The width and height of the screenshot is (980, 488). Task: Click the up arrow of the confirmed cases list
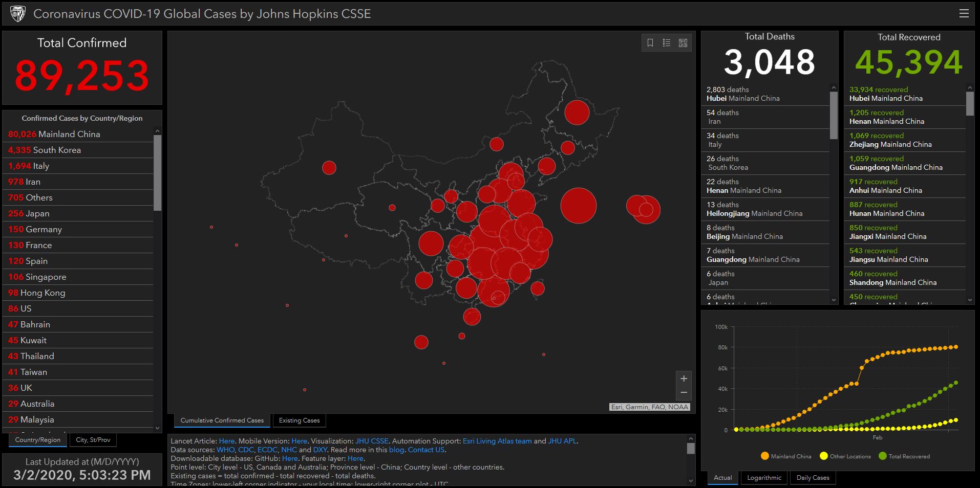pyautogui.click(x=157, y=131)
